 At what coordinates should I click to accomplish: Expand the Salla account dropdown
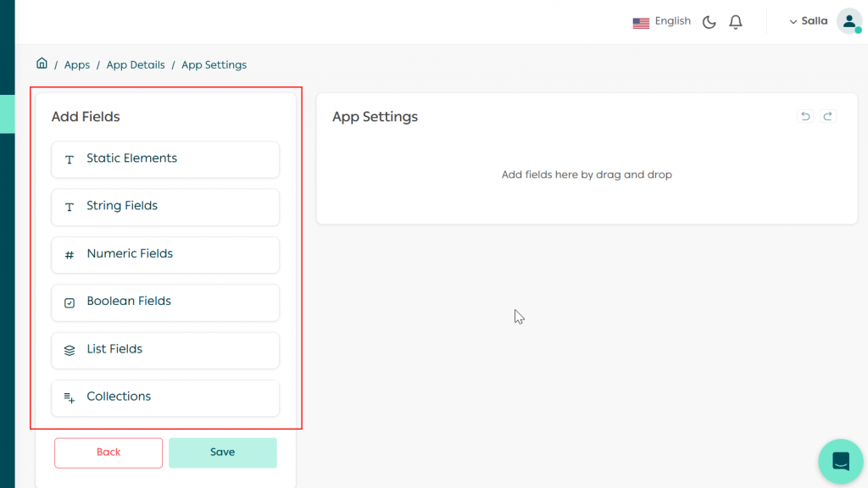click(804, 20)
